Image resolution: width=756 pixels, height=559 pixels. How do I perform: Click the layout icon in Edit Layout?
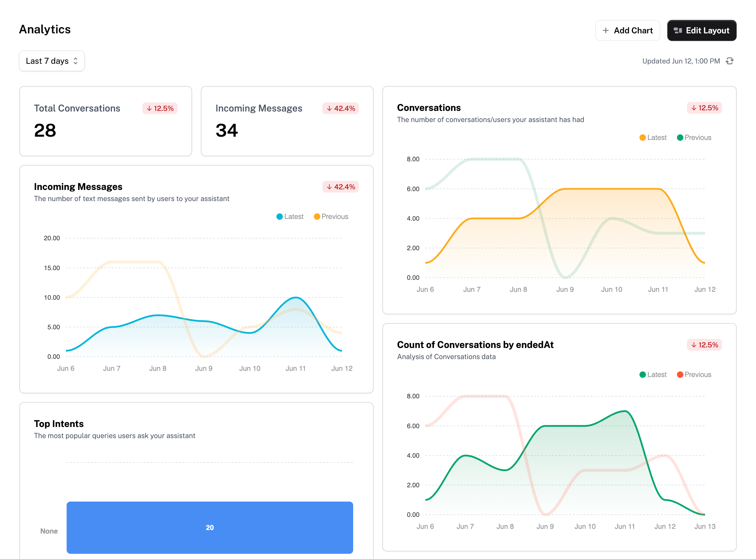(678, 30)
